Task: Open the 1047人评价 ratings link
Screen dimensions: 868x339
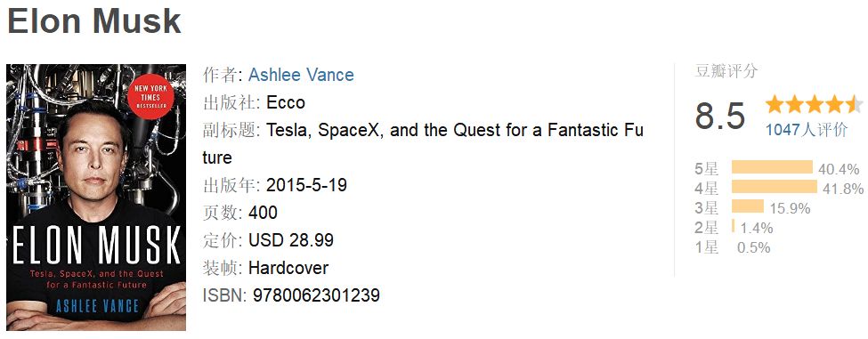Action: click(807, 129)
